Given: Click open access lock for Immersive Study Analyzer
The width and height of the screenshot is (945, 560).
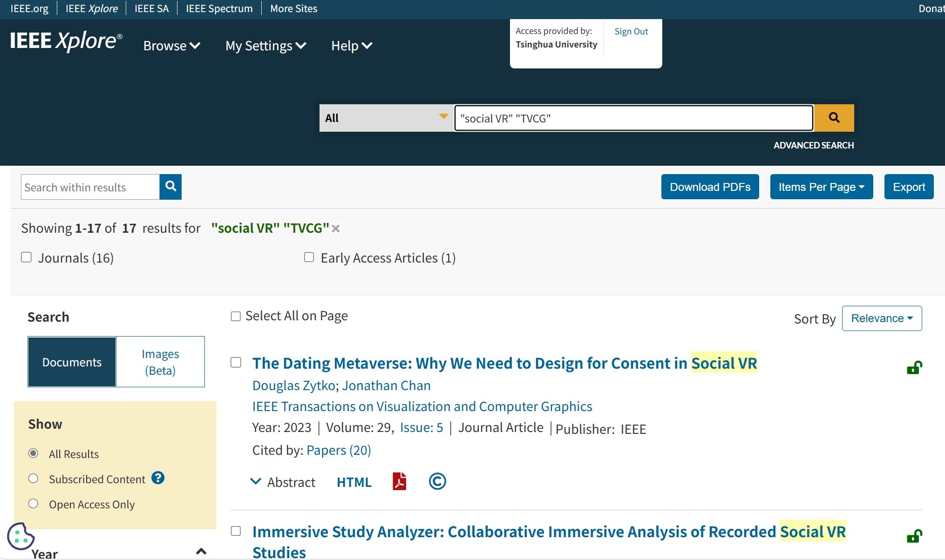Looking at the screenshot, I should click(914, 536).
